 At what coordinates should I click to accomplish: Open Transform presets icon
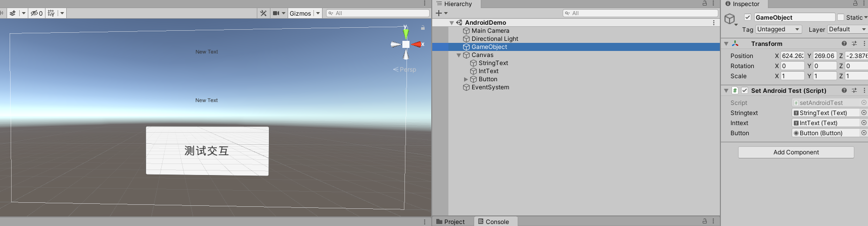point(854,43)
